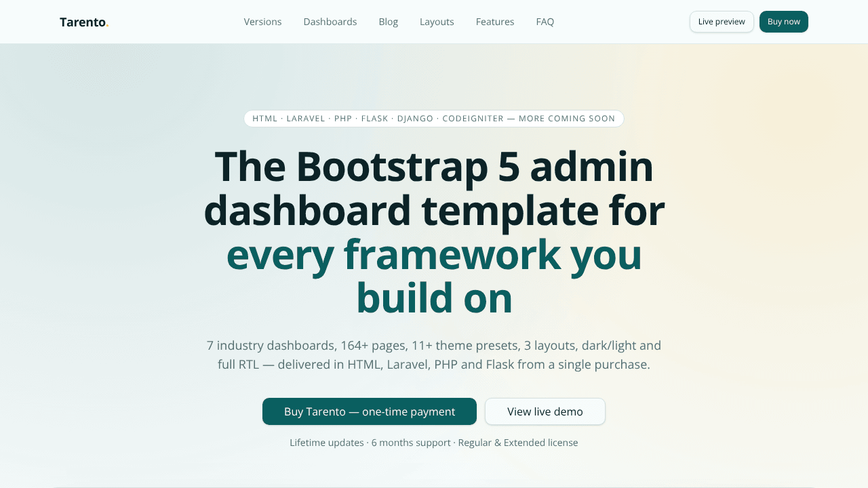The height and width of the screenshot is (488, 868).
Task: Click the Lifetime updates support license text
Action: (x=434, y=443)
